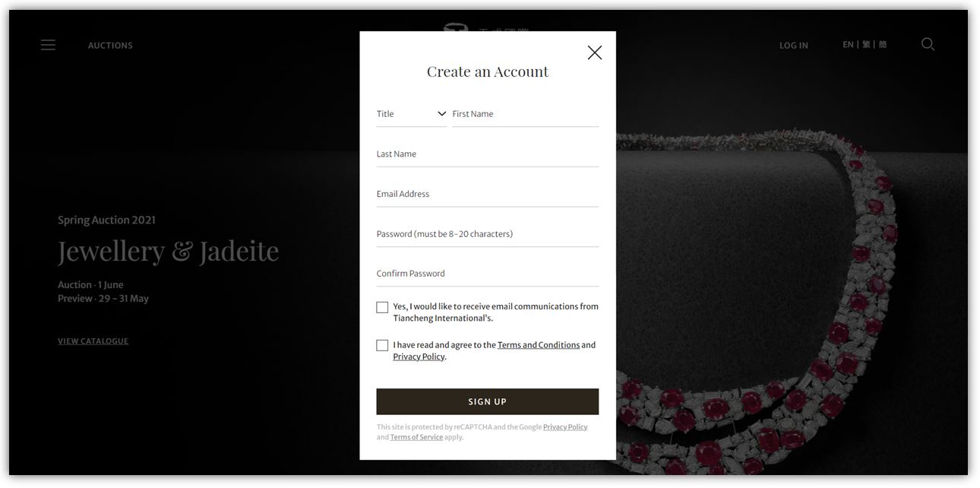Image resolution: width=980 pixels, height=488 pixels.
Task: Open the Terms and Conditions link
Action: coord(539,345)
